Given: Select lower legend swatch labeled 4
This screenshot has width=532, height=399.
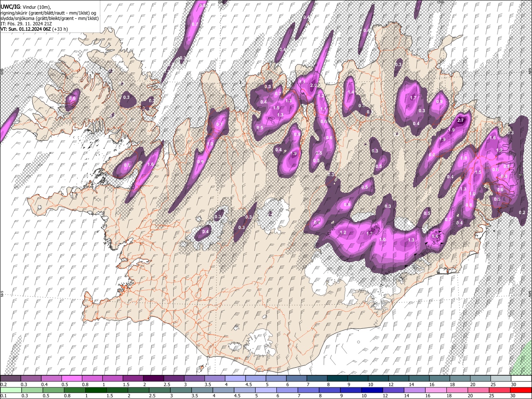Looking at the screenshot, I should point(223,390).
